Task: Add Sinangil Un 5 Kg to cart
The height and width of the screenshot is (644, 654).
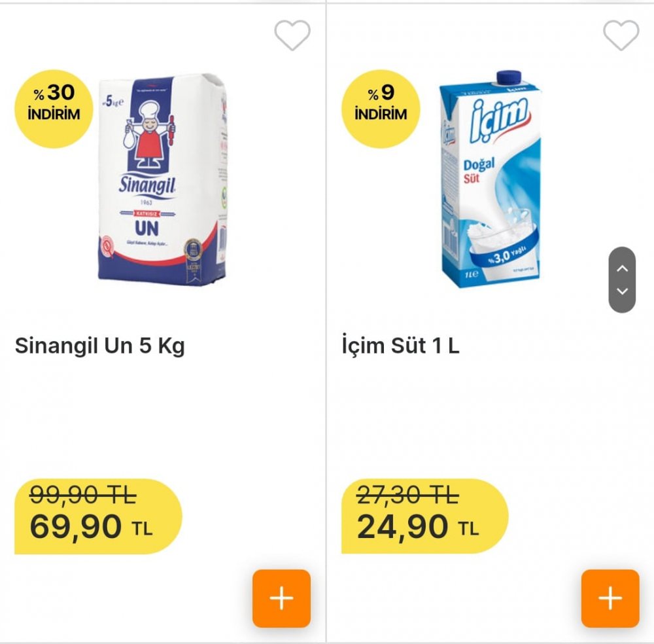Action: [281, 598]
